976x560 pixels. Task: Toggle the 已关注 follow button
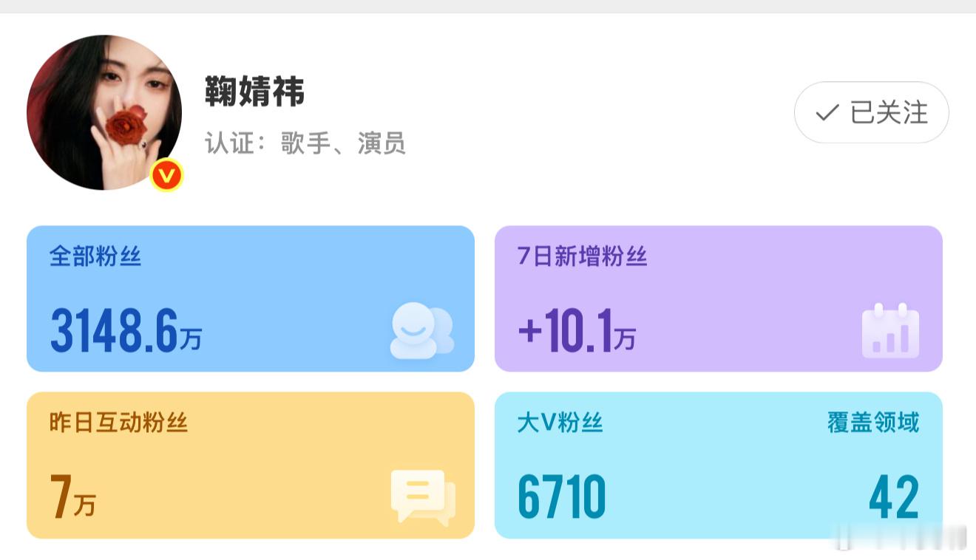tap(871, 112)
